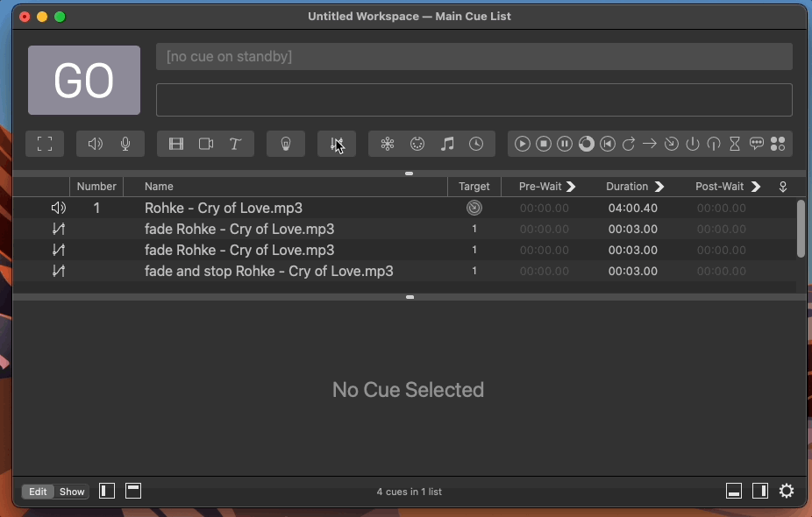The width and height of the screenshot is (812, 517).
Task: Add a new Network cue
Action: click(x=388, y=144)
